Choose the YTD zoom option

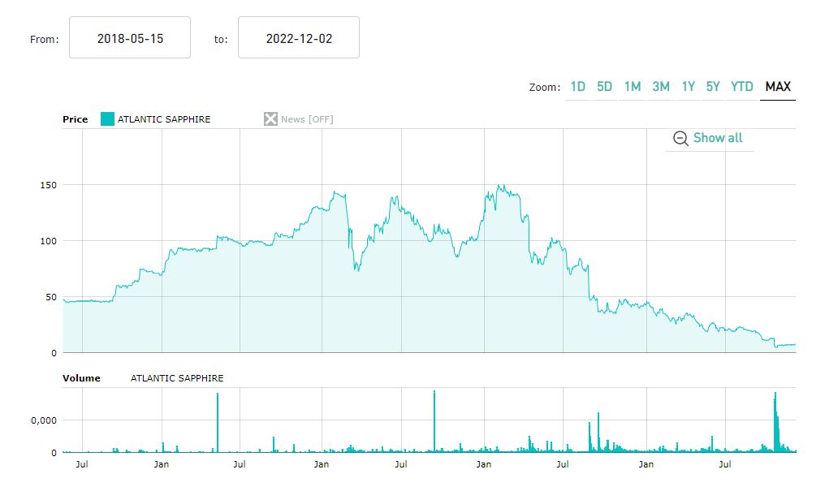pos(742,87)
